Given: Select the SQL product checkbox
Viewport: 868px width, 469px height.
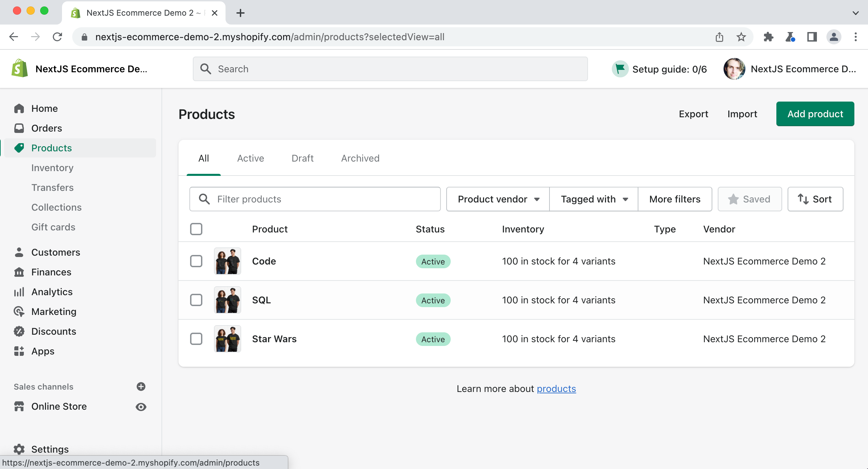Looking at the screenshot, I should pos(196,300).
